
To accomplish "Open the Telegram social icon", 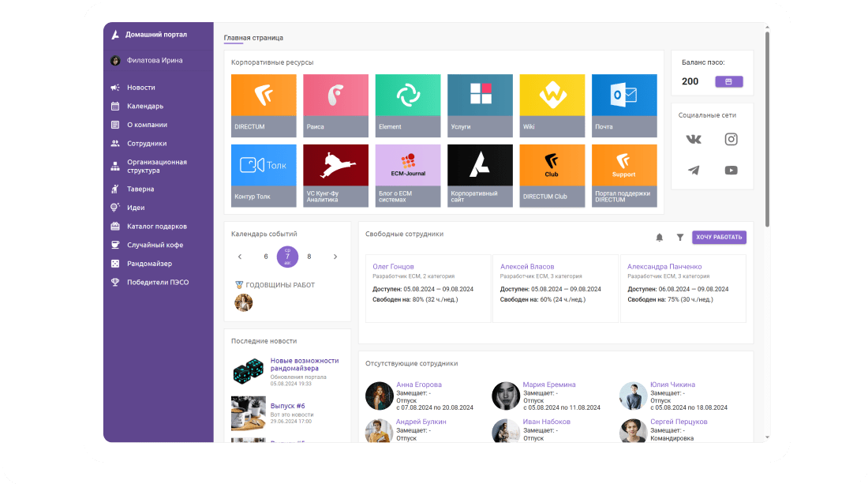I will 694,170.
